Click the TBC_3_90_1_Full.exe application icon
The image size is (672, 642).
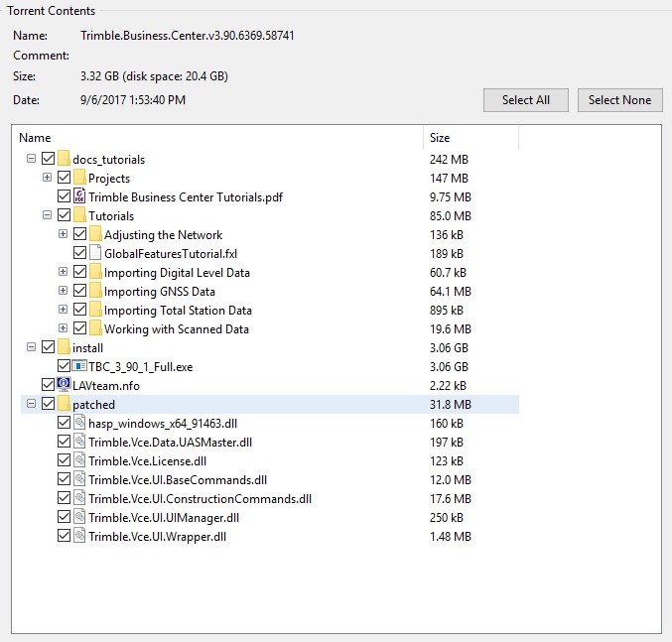[x=79, y=366]
